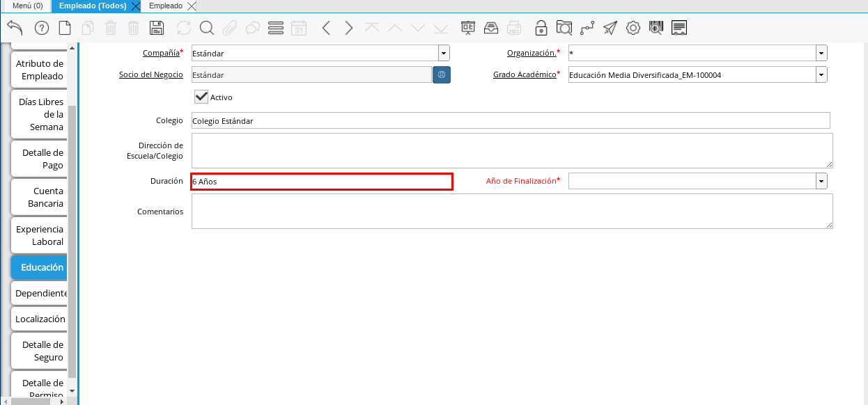Click the printer icon
This screenshot has width=868, height=405.
click(x=514, y=28)
